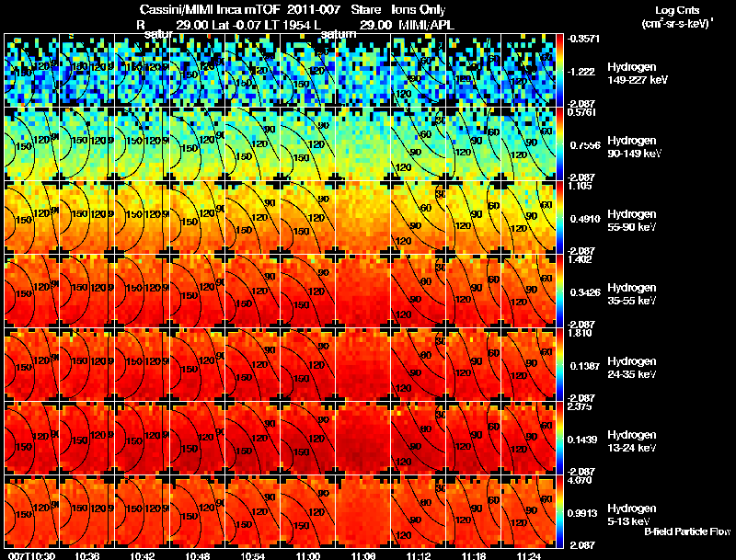Image resolution: width=736 pixels, height=560 pixels.
Task: Click the 'Lat -0.07' header value
Action: tap(236, 25)
